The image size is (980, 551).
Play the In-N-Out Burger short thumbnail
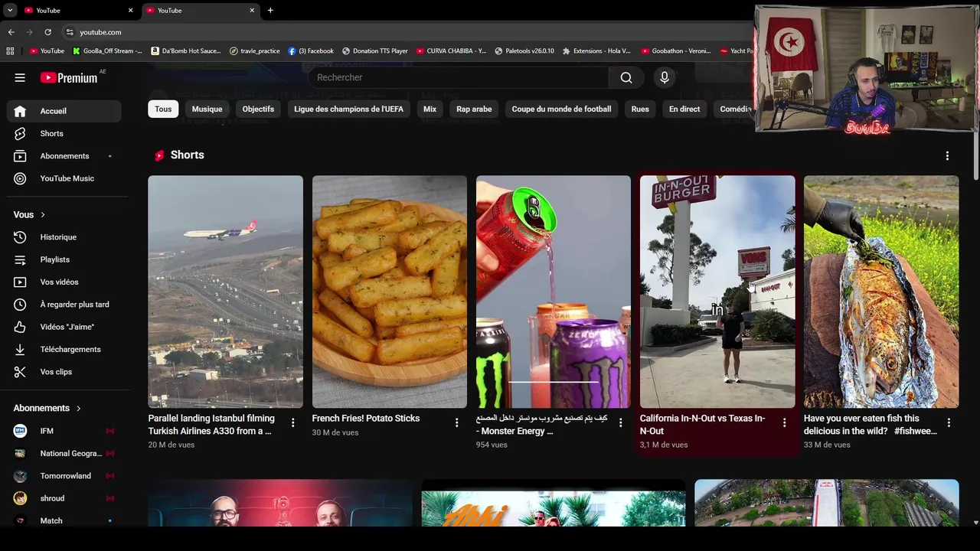(x=717, y=292)
